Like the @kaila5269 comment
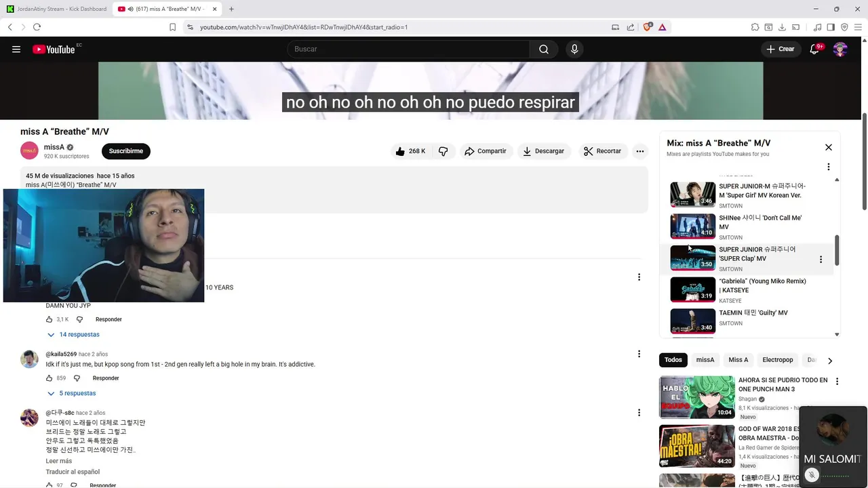 [50, 378]
